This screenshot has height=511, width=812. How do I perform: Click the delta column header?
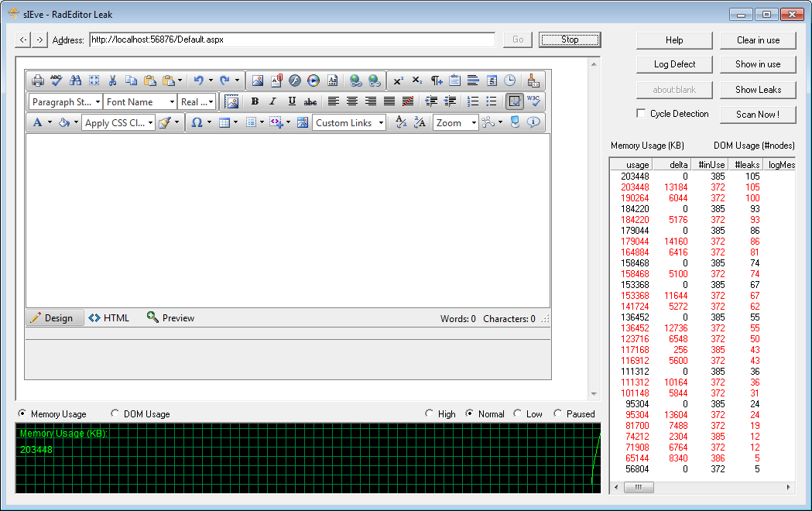(x=672, y=165)
